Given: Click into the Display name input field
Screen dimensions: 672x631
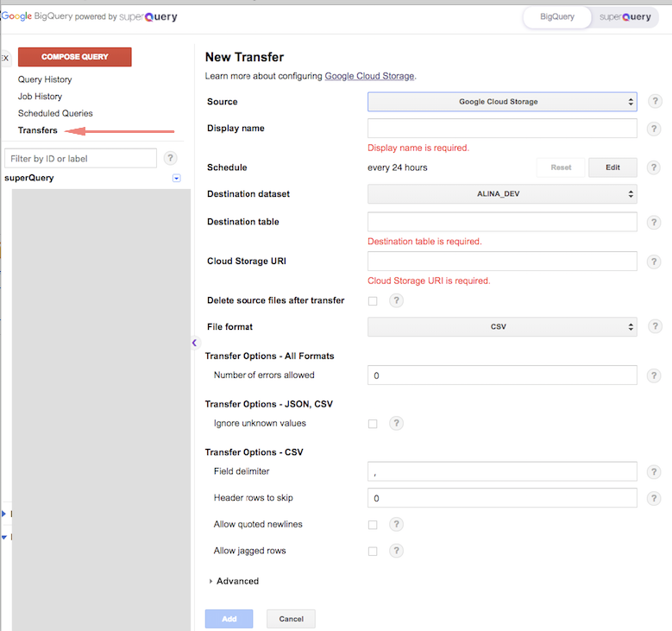Looking at the screenshot, I should pos(502,129).
